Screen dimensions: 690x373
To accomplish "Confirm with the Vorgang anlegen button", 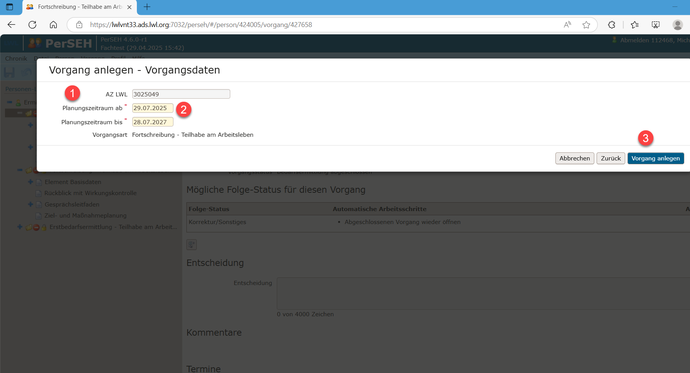I will click(x=656, y=158).
